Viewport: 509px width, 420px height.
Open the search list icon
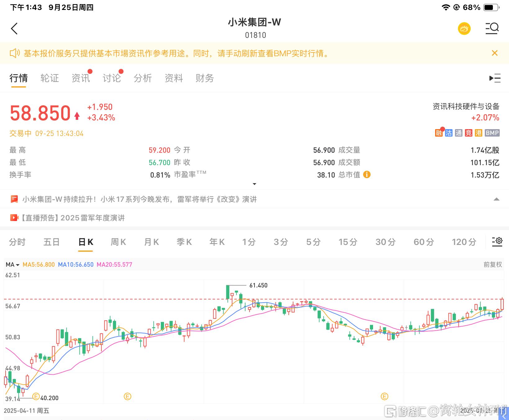tap(492, 28)
